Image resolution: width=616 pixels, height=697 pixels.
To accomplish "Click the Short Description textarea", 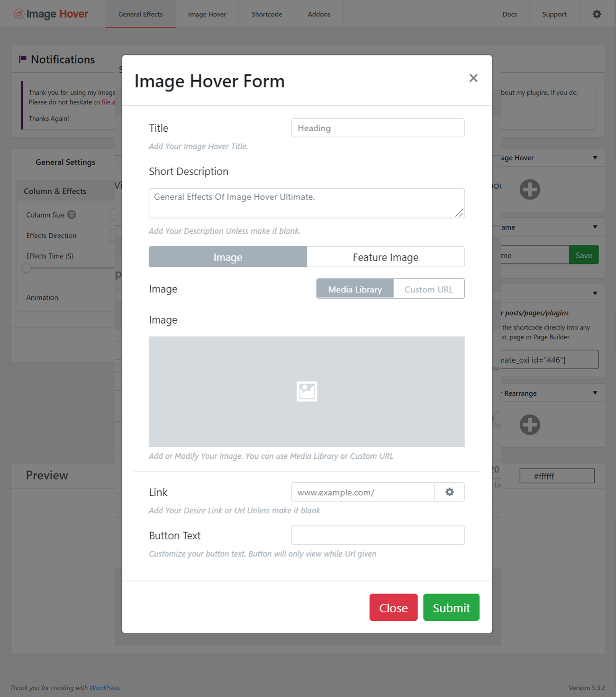I will (x=307, y=203).
